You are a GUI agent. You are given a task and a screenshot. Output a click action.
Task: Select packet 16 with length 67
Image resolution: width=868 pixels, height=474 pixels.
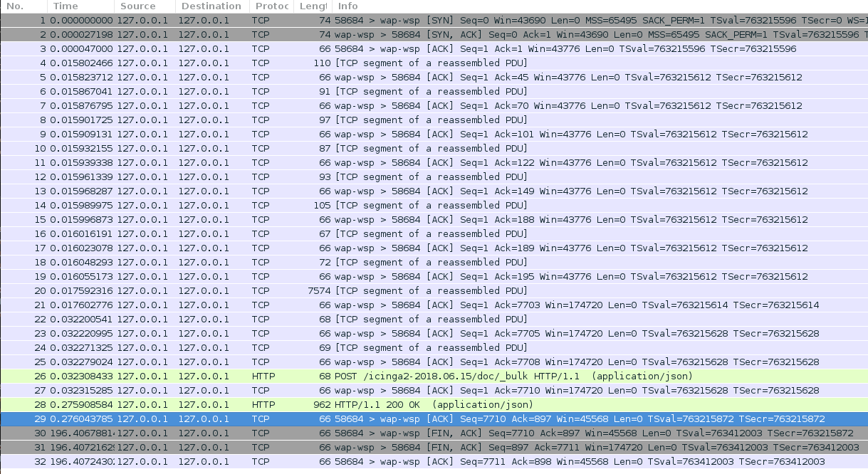[434, 233]
